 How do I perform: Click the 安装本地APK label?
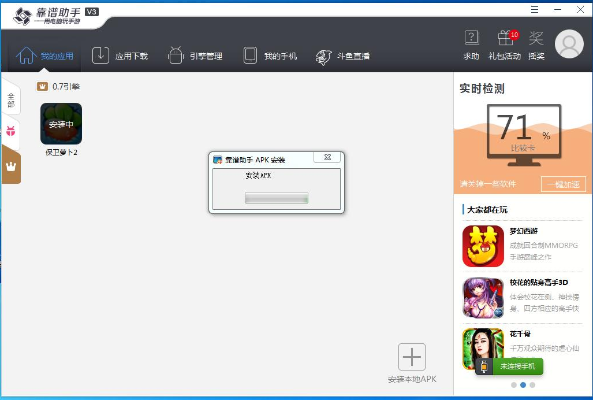point(412,379)
